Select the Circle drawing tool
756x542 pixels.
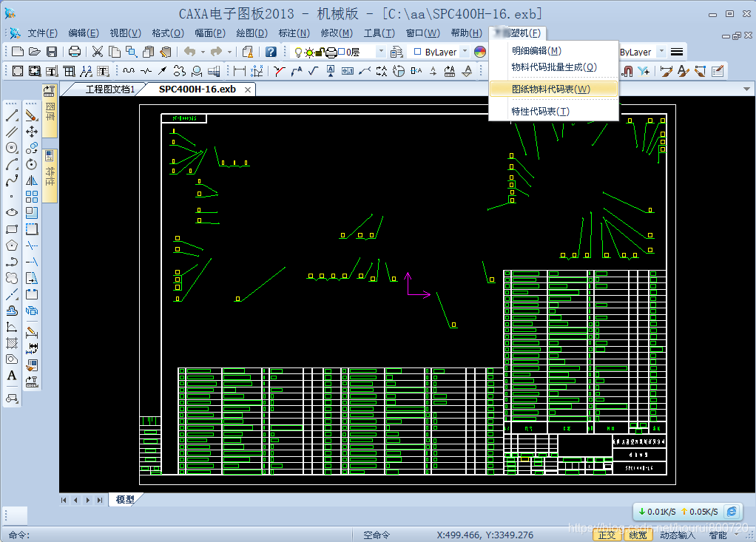click(12, 148)
